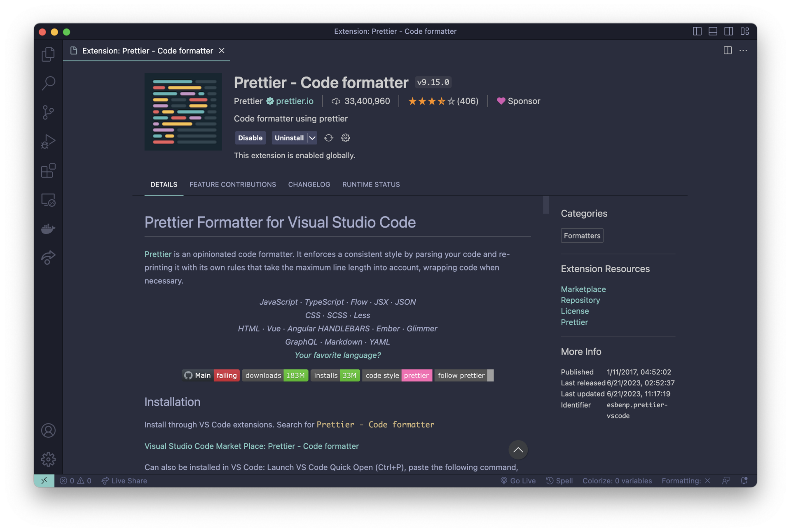Open the Extensions view in activity bar

[x=48, y=170]
